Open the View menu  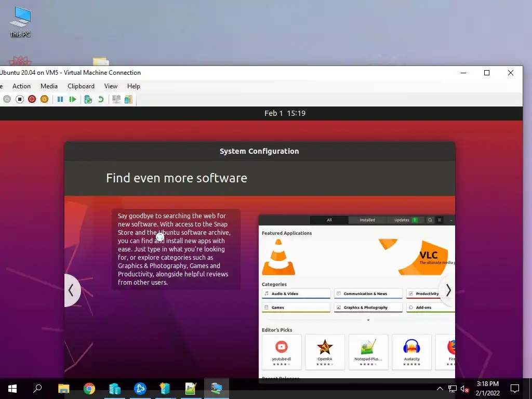click(x=111, y=86)
